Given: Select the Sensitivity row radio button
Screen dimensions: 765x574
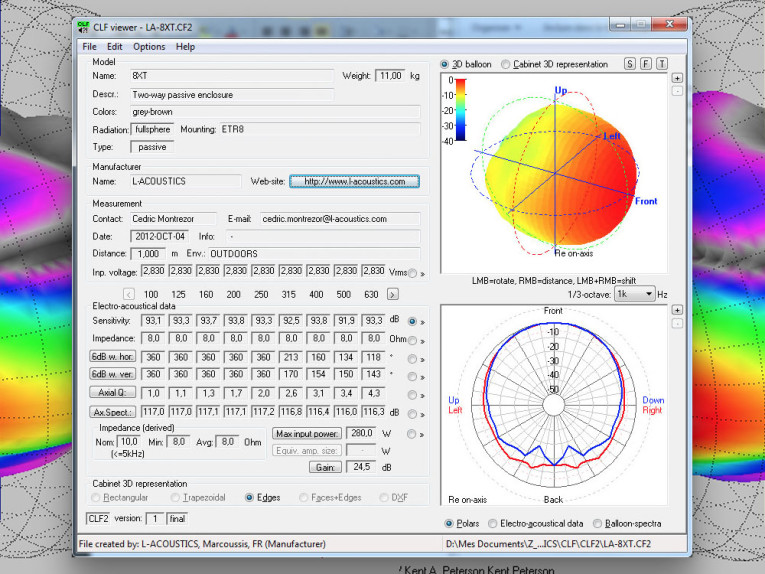Looking at the screenshot, I should click(412, 321).
